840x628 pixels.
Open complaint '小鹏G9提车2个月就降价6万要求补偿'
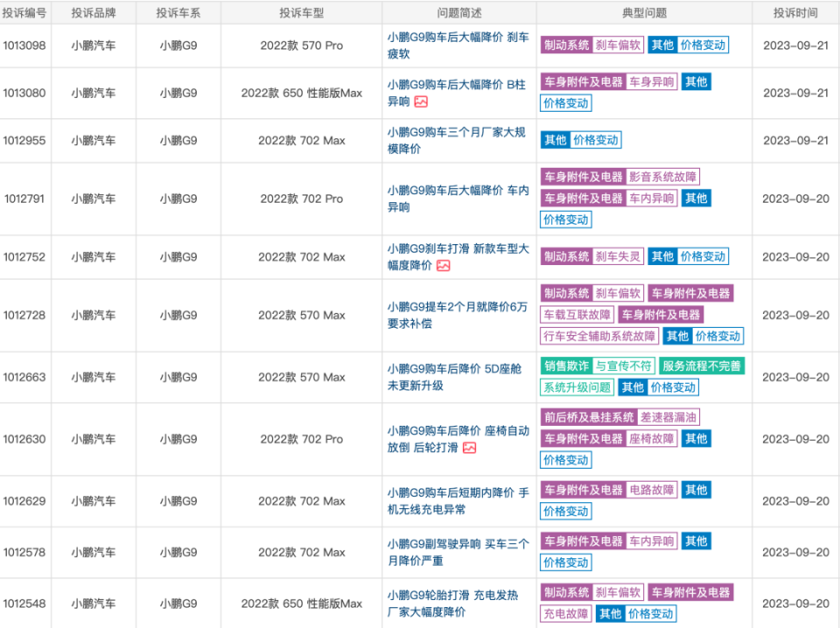coord(458,316)
